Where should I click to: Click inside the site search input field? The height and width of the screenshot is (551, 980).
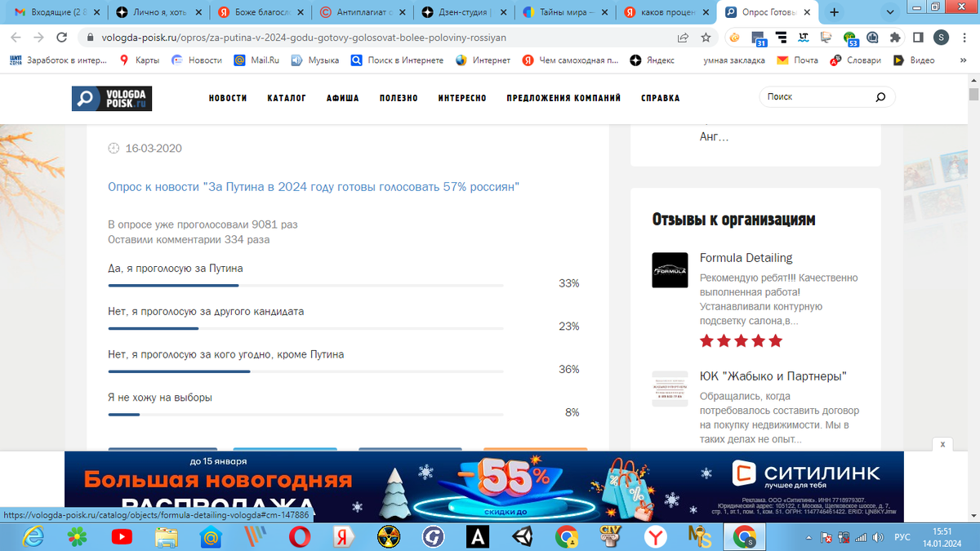tap(808, 96)
